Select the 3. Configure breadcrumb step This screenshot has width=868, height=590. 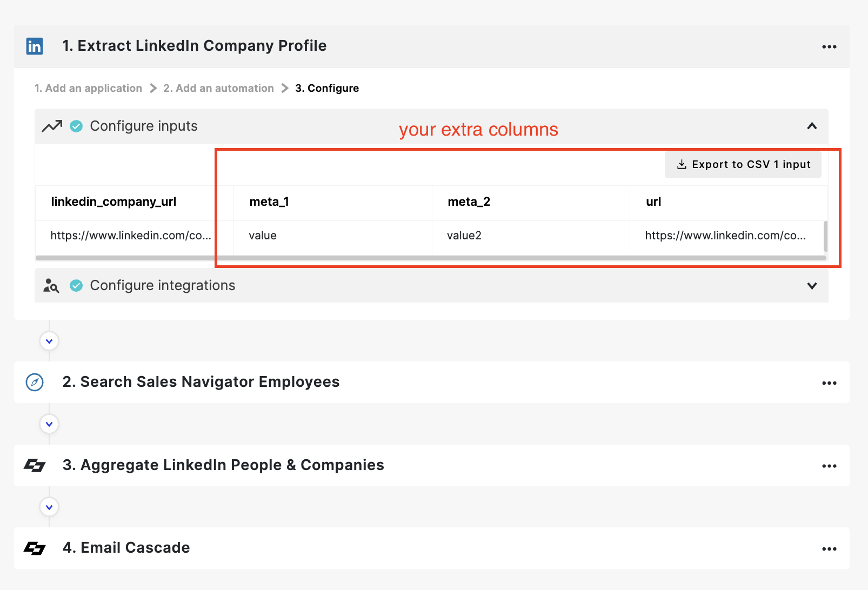coord(327,88)
